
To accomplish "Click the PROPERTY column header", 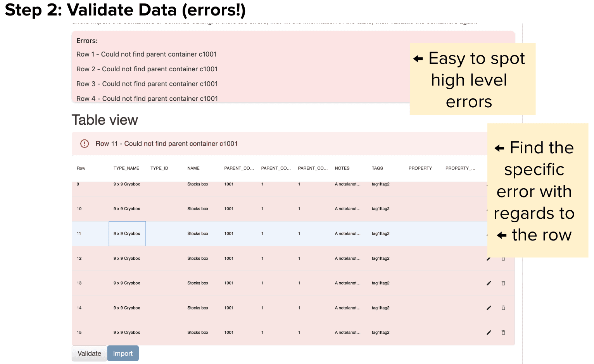I will point(420,168).
